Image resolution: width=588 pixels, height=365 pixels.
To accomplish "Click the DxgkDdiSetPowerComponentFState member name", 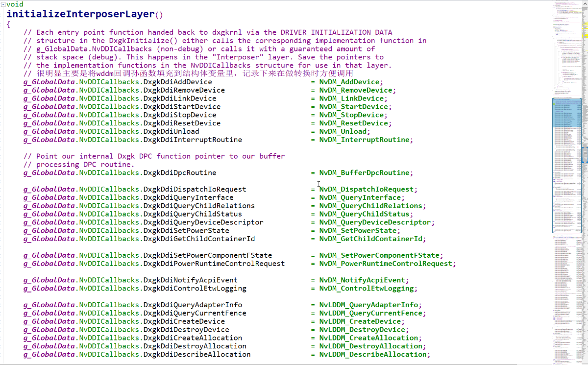I will point(207,255).
